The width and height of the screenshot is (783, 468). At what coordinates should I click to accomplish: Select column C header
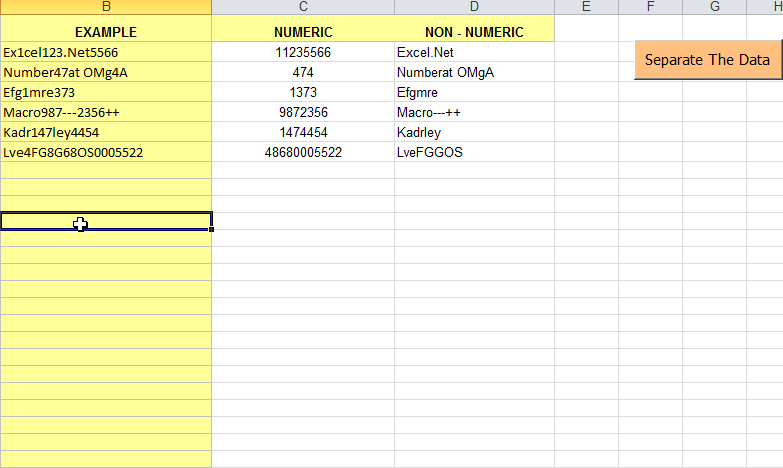click(303, 6)
